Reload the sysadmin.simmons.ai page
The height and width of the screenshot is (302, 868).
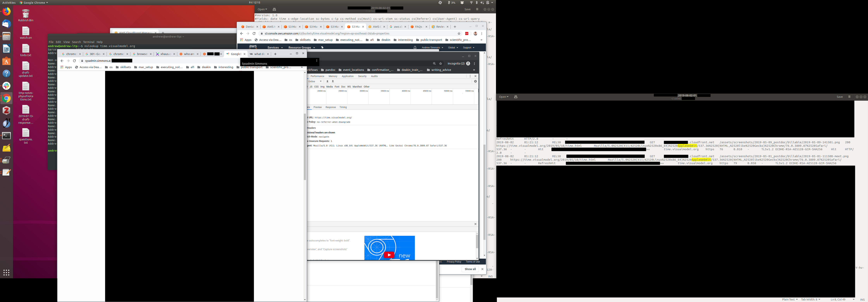click(x=74, y=61)
